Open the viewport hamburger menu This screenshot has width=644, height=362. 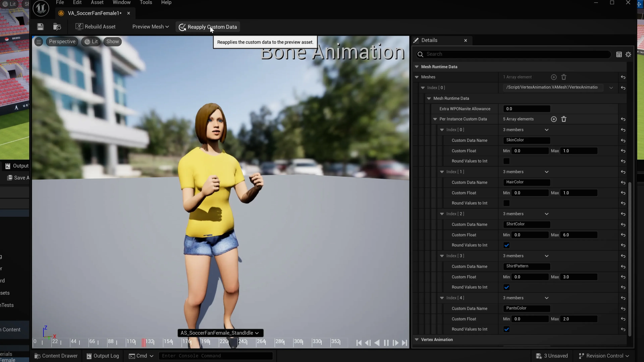pos(39,41)
